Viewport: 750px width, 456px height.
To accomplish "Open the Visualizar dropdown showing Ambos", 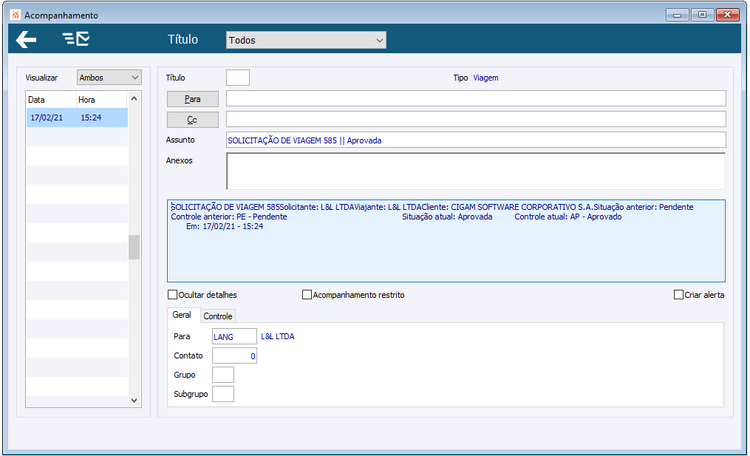I will coord(109,78).
